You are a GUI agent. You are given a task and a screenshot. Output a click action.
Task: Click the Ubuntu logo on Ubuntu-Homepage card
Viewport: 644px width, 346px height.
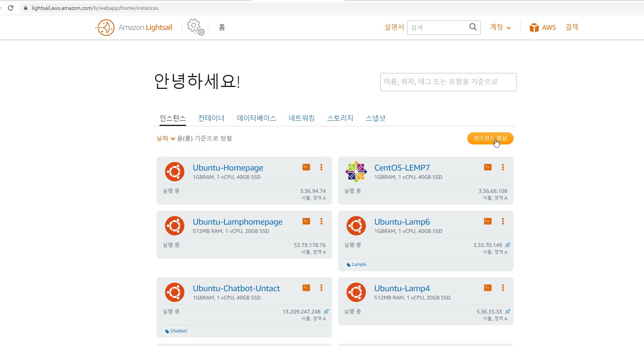pos(175,172)
